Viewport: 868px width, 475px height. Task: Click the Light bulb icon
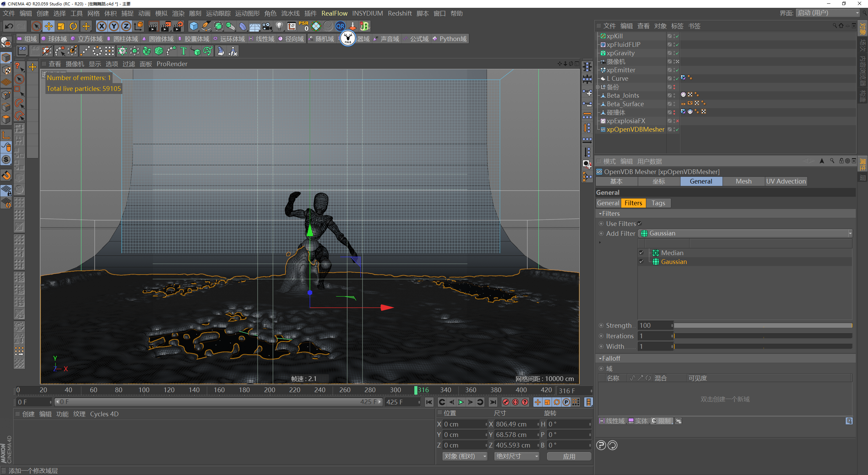click(279, 26)
